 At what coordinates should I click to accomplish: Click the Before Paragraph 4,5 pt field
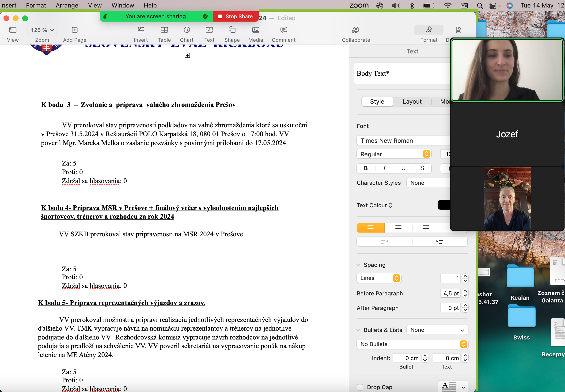click(451, 294)
